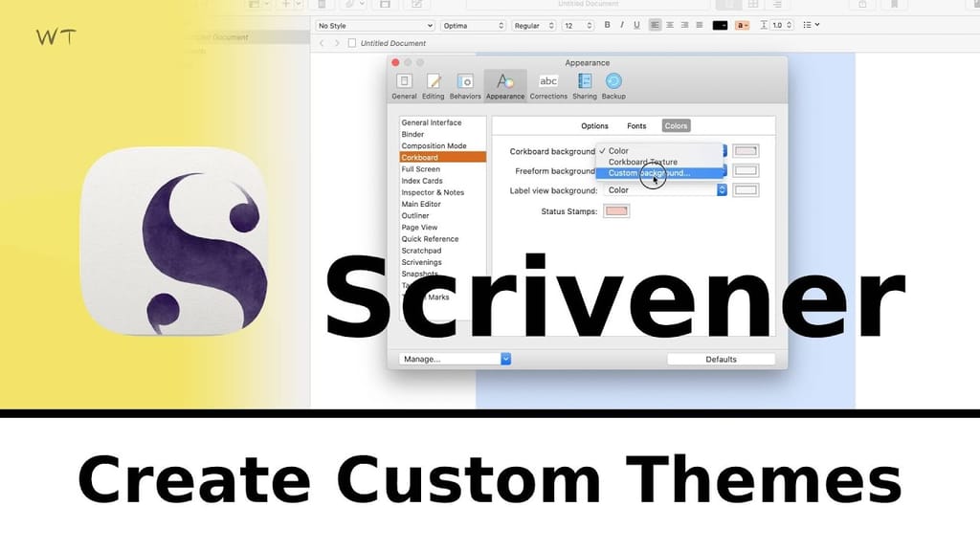Open the black text color swatch
This screenshot has height=551, width=980.
[720, 26]
